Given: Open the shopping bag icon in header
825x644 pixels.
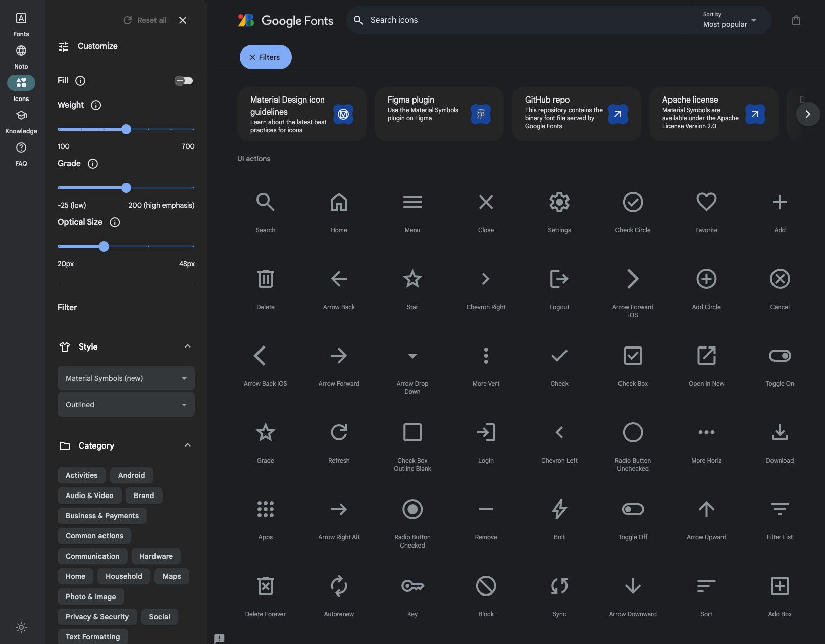Looking at the screenshot, I should (x=796, y=21).
